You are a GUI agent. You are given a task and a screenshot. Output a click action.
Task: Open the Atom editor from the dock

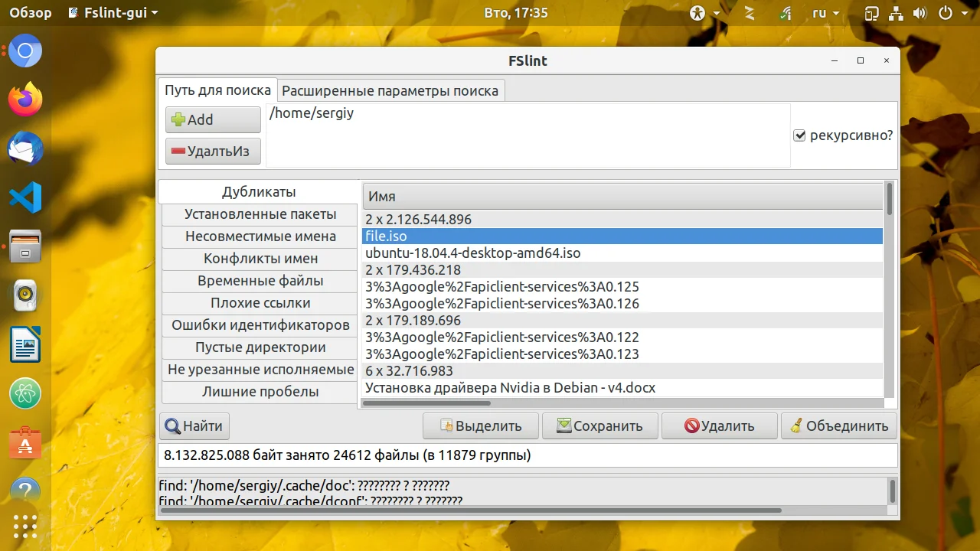tap(25, 393)
